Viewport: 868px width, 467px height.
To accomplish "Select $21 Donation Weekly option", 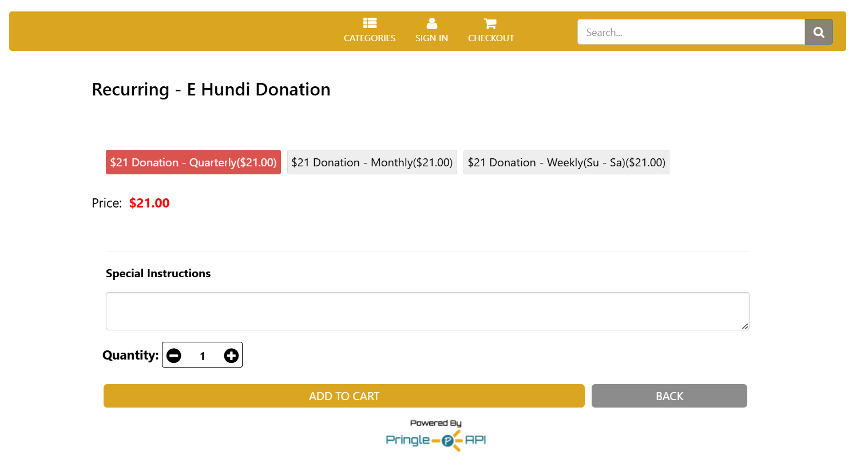I will click(x=566, y=162).
